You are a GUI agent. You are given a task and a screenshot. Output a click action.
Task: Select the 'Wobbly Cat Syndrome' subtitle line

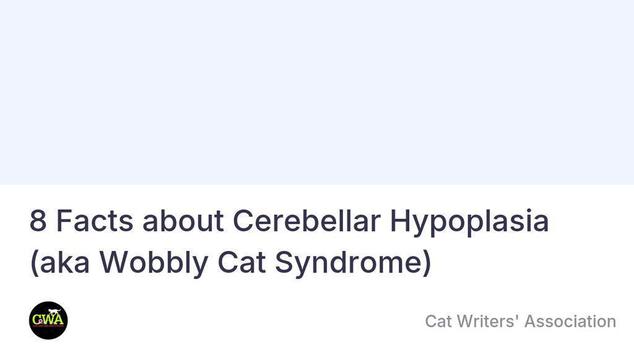pos(231,263)
